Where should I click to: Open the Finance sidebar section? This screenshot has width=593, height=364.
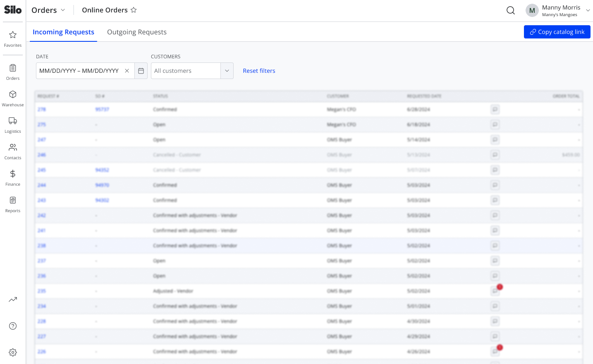(13, 178)
